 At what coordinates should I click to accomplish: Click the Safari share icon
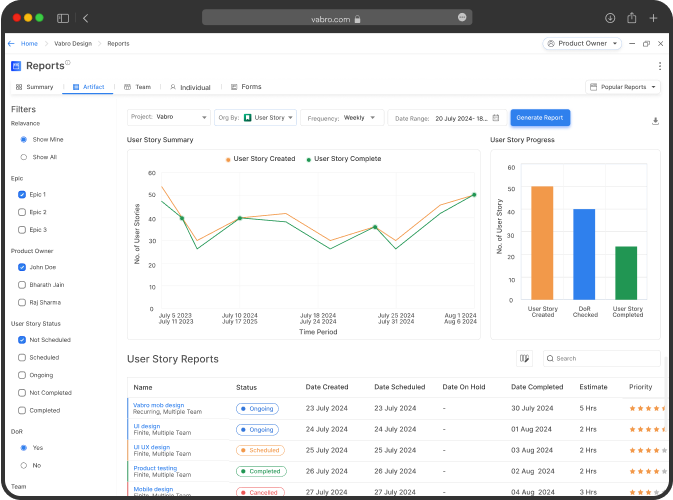pyautogui.click(x=631, y=18)
